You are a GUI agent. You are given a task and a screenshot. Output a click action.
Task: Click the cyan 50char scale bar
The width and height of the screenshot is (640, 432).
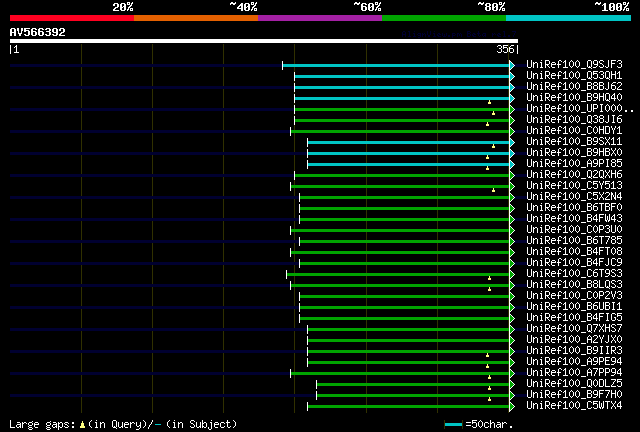point(453,425)
